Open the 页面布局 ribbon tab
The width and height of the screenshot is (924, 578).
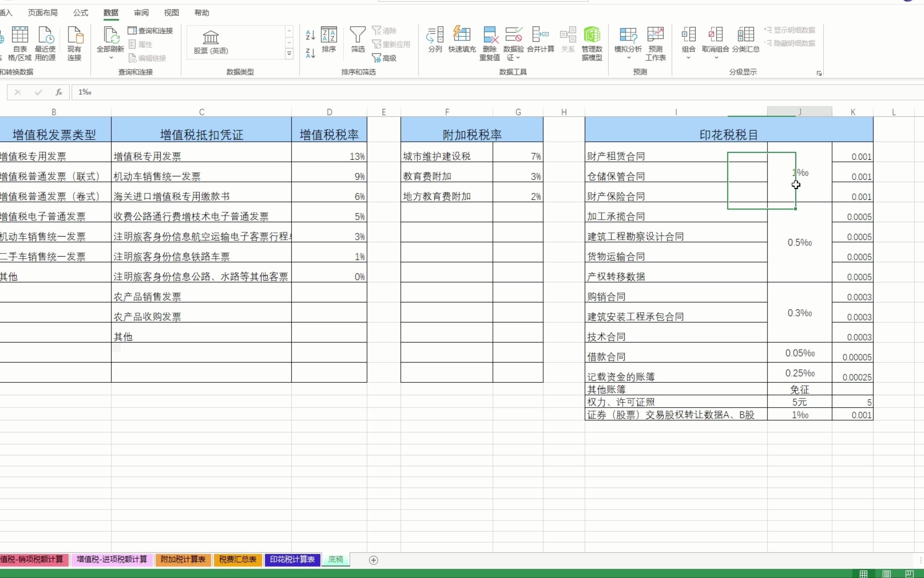pyautogui.click(x=43, y=13)
